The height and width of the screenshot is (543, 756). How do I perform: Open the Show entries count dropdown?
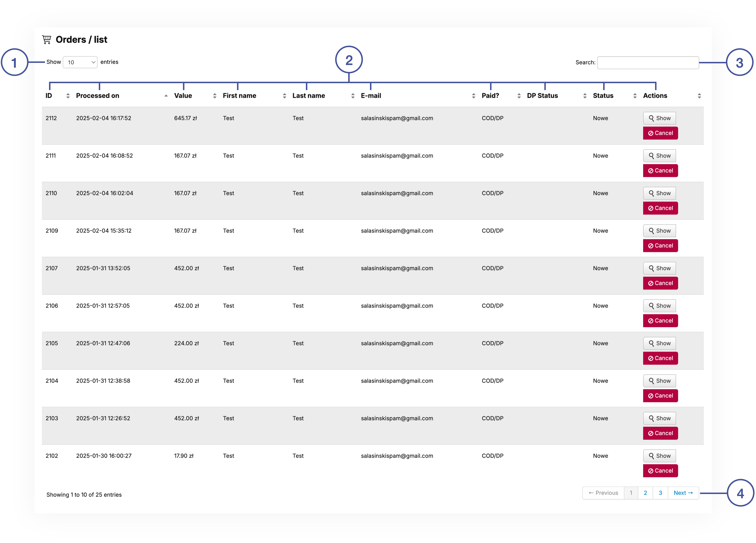[80, 62]
